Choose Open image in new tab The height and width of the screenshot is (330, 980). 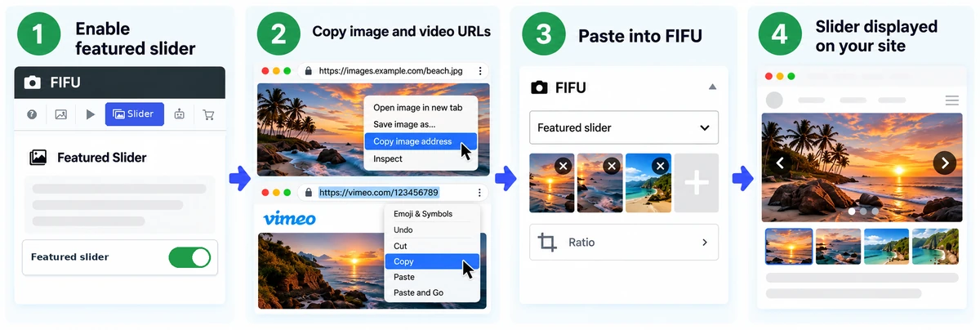click(418, 108)
